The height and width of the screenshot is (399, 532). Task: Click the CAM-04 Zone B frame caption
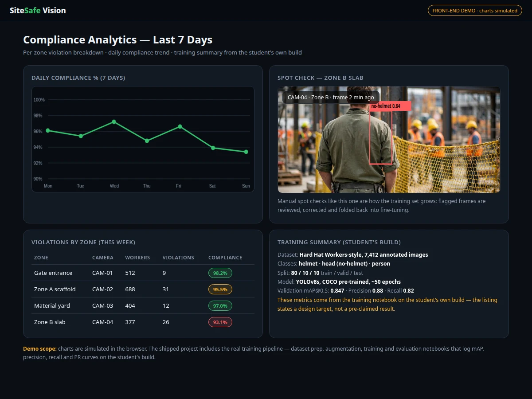click(x=331, y=98)
